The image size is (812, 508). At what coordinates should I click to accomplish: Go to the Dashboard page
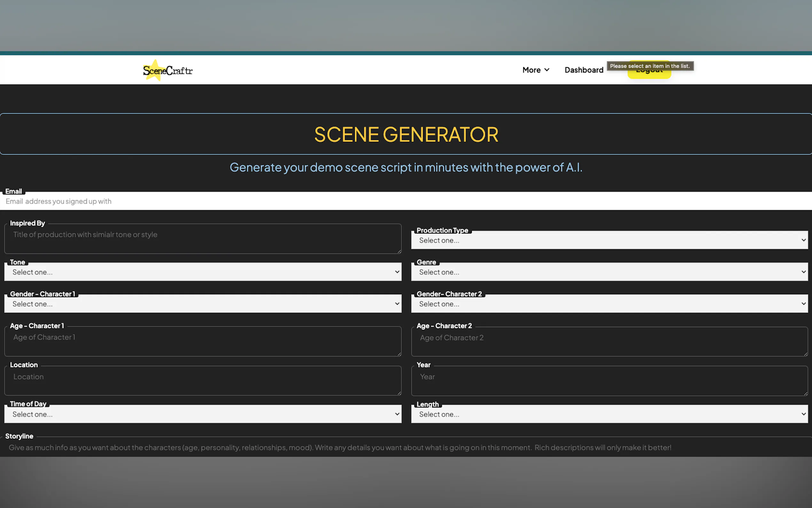point(583,70)
